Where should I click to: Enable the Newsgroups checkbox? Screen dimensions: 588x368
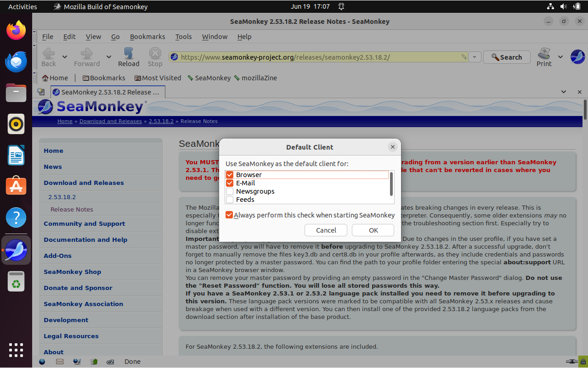(230, 191)
